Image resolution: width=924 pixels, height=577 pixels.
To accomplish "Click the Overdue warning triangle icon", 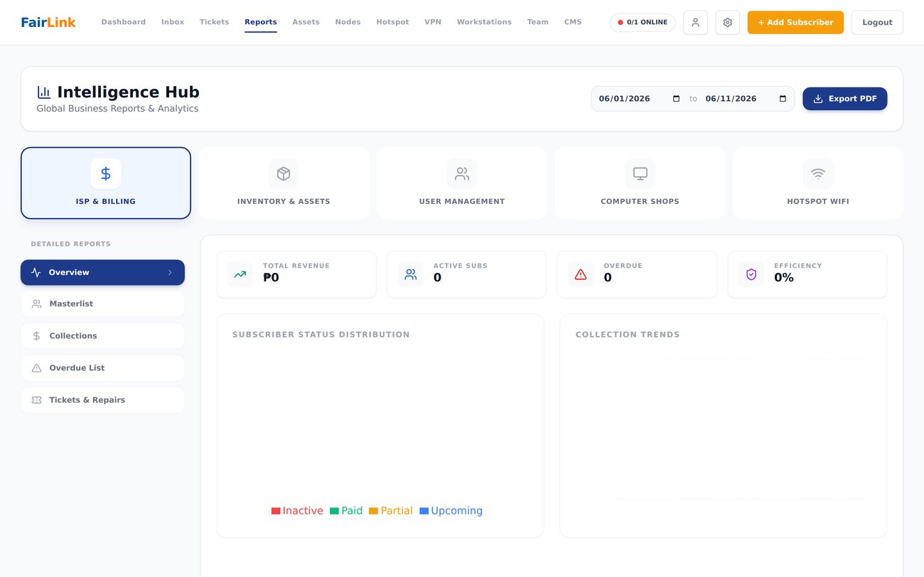I will [x=581, y=274].
